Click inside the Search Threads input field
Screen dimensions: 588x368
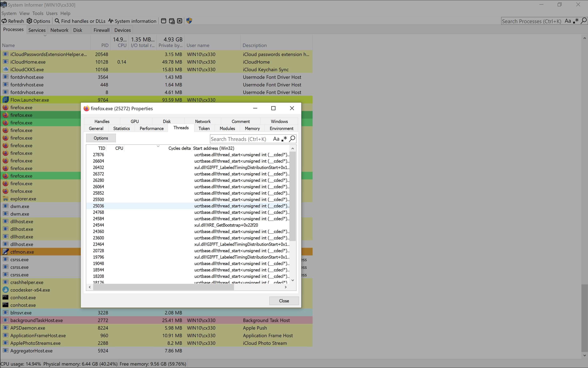241,139
